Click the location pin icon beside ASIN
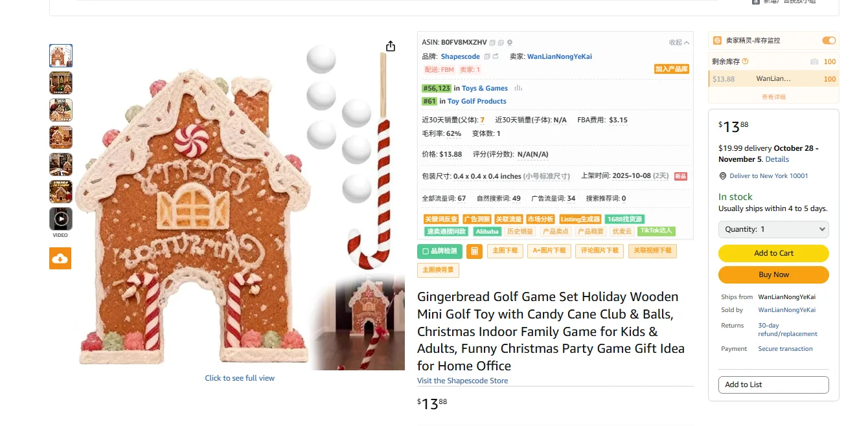Viewport: 868px width, 426px height. (x=510, y=43)
